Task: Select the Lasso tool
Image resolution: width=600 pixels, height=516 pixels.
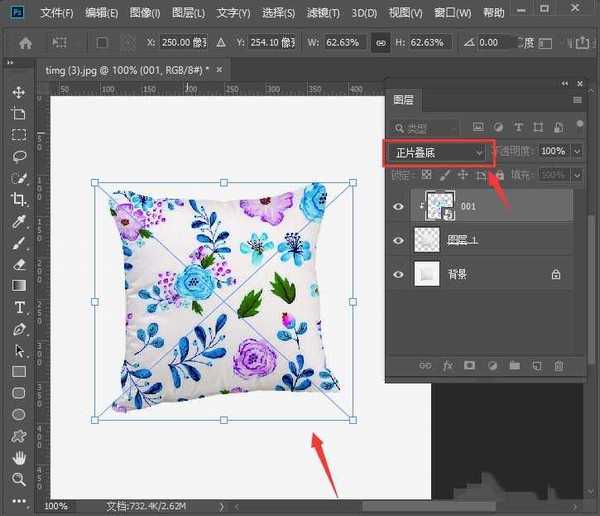Action: click(18, 156)
